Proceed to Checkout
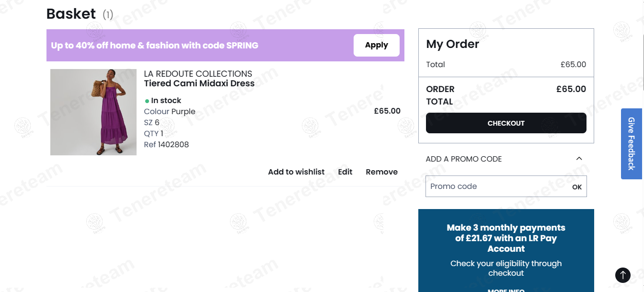This screenshot has width=644, height=292. pyautogui.click(x=506, y=123)
